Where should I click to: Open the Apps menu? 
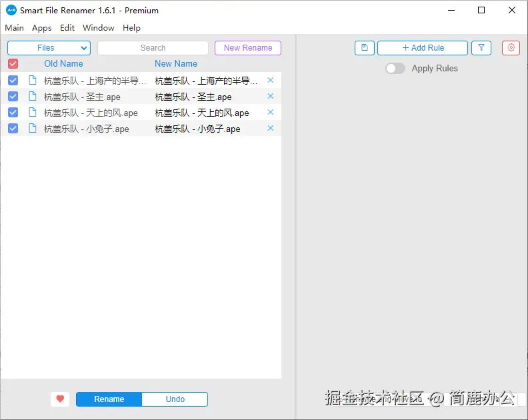(42, 28)
